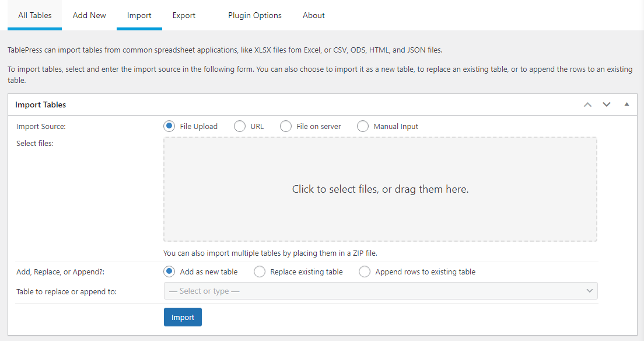Choose Replace existing table option

click(259, 272)
